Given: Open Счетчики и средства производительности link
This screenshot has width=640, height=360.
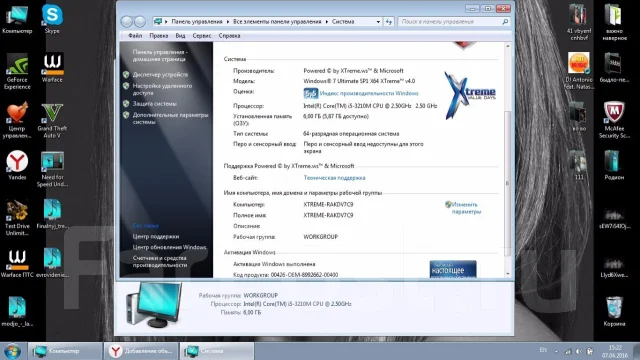Looking at the screenshot, I should [x=160, y=262].
